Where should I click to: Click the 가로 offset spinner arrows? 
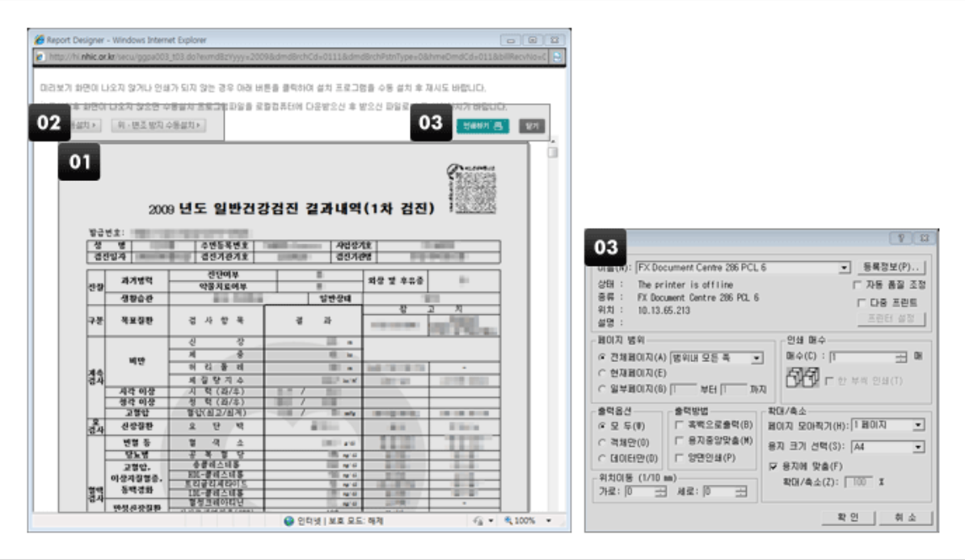pyautogui.click(x=660, y=491)
